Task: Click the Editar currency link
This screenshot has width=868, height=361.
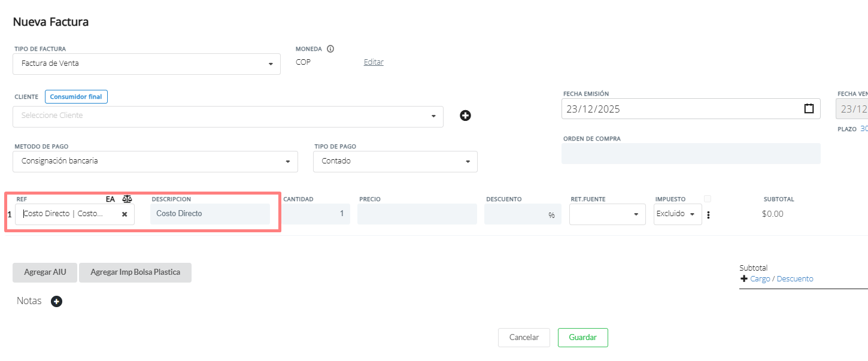Action: (x=374, y=62)
